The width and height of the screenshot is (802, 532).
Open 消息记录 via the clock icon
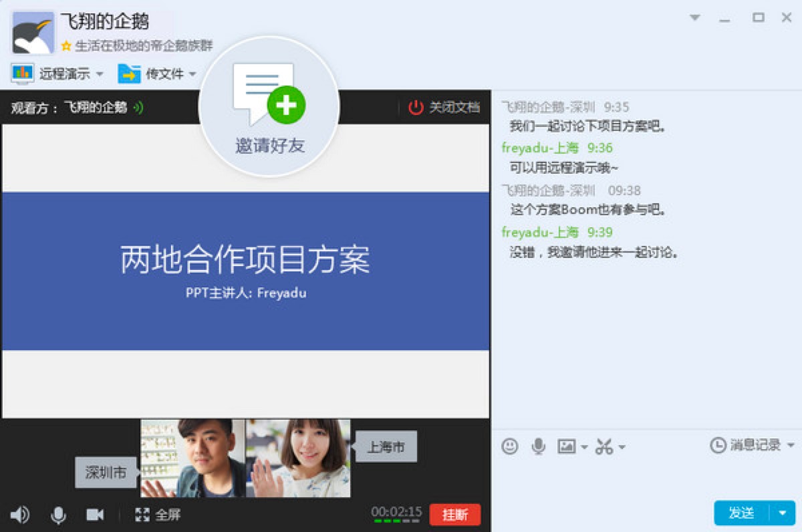tap(718, 446)
